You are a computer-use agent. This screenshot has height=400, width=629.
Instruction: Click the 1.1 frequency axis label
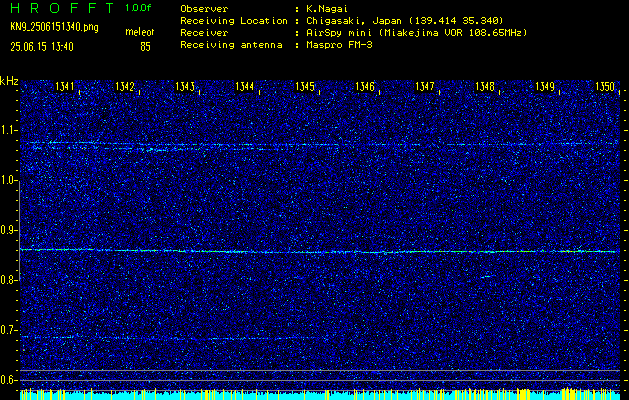pos(8,130)
